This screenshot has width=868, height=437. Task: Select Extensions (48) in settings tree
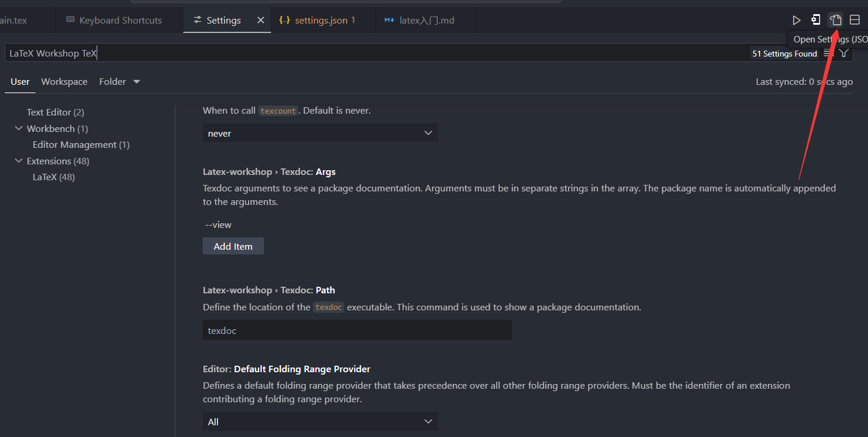point(58,161)
